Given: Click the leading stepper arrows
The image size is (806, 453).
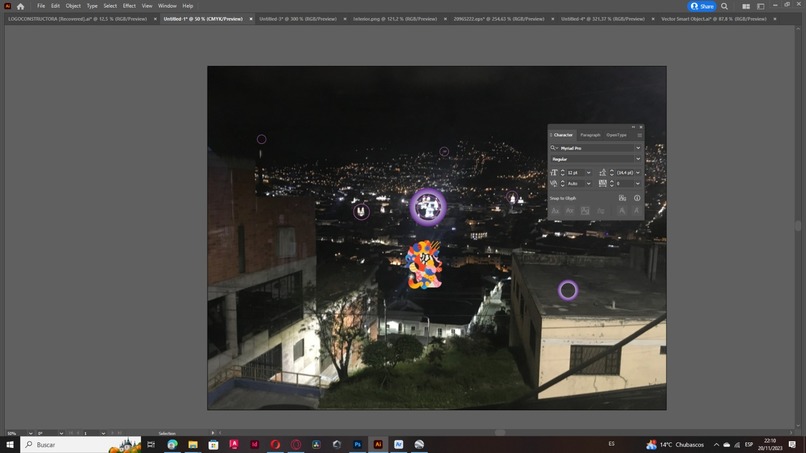Looking at the screenshot, I should 612,173.
